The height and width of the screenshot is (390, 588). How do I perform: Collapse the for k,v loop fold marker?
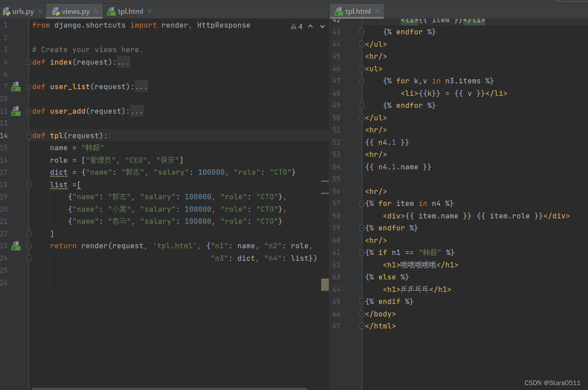[x=362, y=81]
